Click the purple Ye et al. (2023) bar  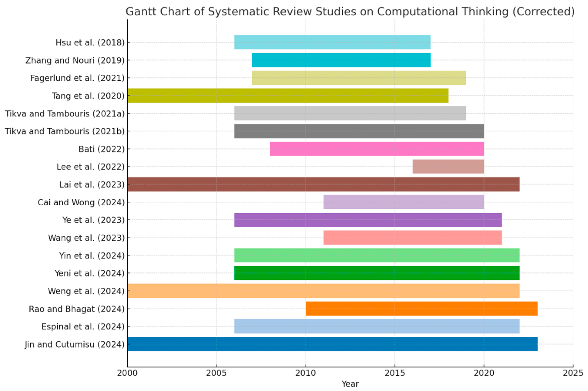(x=368, y=220)
